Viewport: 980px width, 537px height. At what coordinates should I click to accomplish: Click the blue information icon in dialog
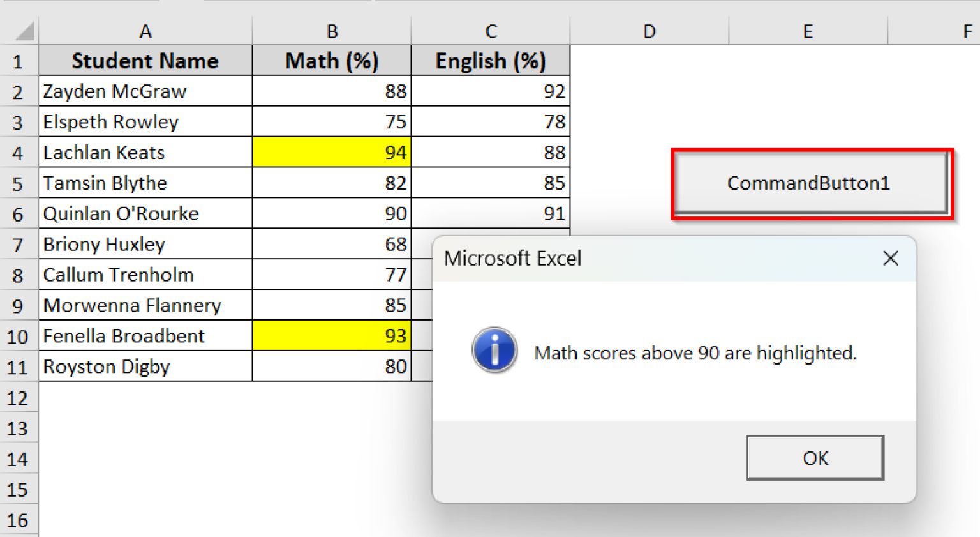click(494, 351)
